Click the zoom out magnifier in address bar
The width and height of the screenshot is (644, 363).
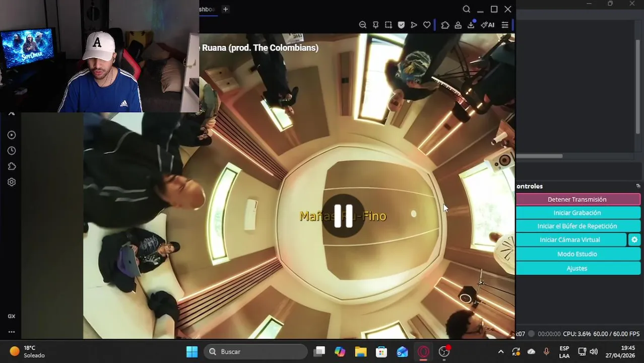[x=362, y=25]
